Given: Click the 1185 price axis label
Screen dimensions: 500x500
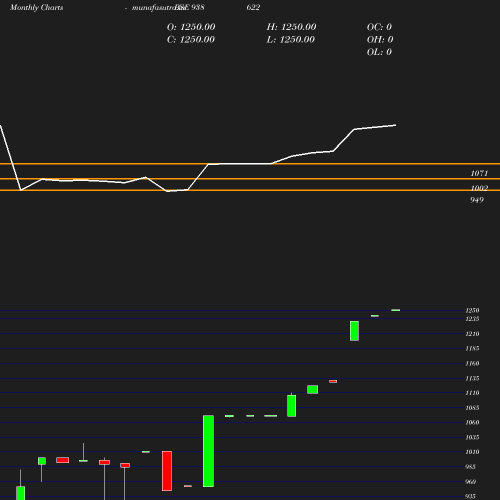Looking at the screenshot, I should [472, 348].
